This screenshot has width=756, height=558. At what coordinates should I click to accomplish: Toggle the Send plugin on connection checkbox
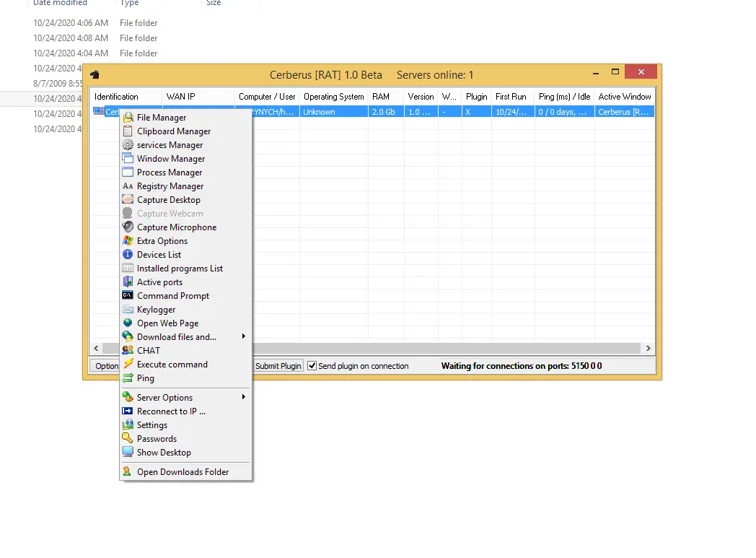[312, 366]
